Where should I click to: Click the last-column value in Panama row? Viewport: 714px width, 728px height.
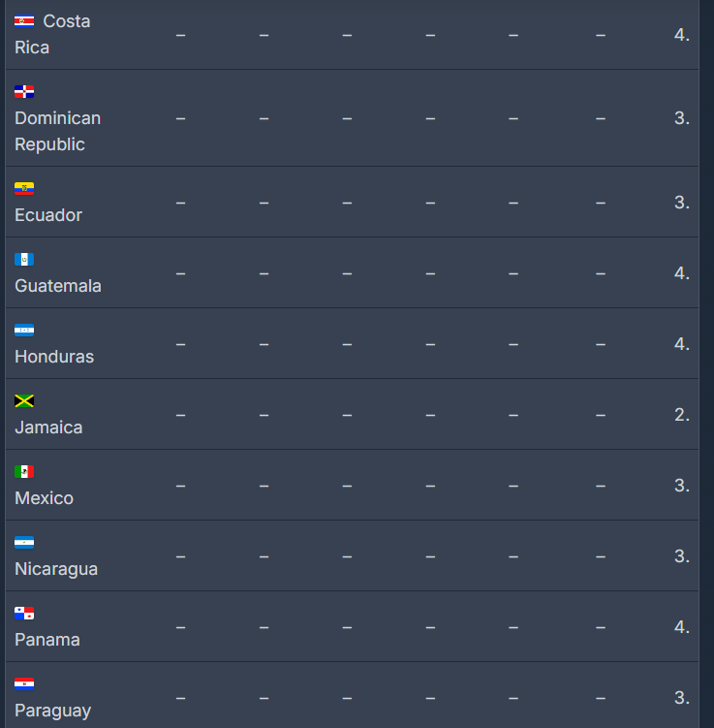[682, 627]
